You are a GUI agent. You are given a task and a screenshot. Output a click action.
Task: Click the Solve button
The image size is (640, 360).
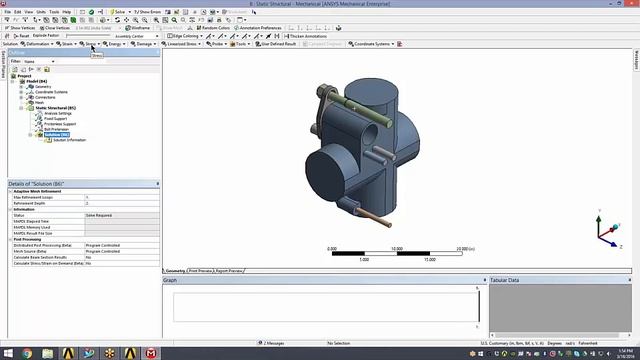pos(118,12)
